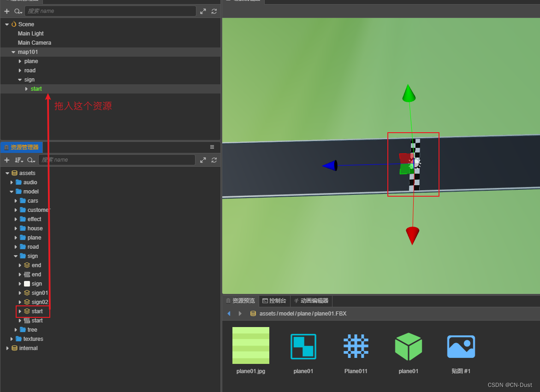540x392 pixels.
Task: Expand the road node in hierarchy
Action: click(x=20, y=70)
